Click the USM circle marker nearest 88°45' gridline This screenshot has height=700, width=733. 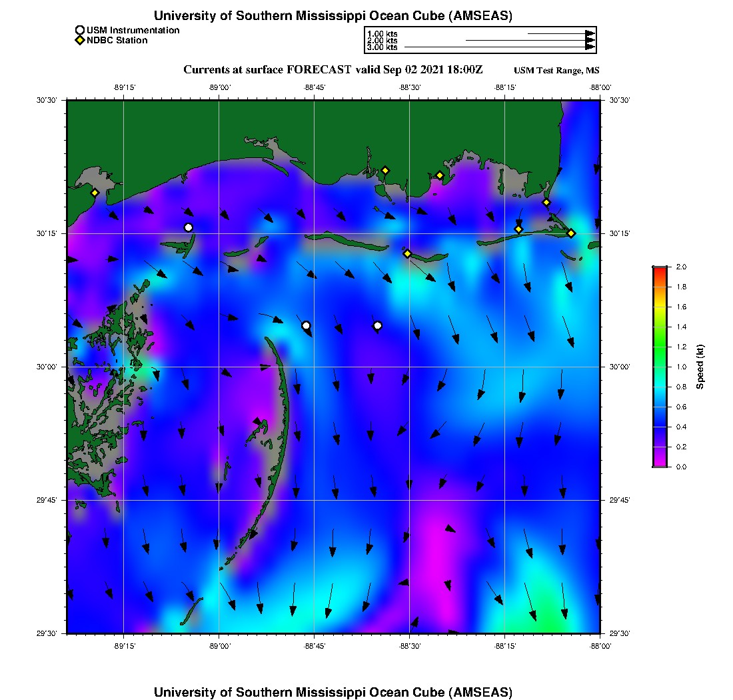(306, 325)
